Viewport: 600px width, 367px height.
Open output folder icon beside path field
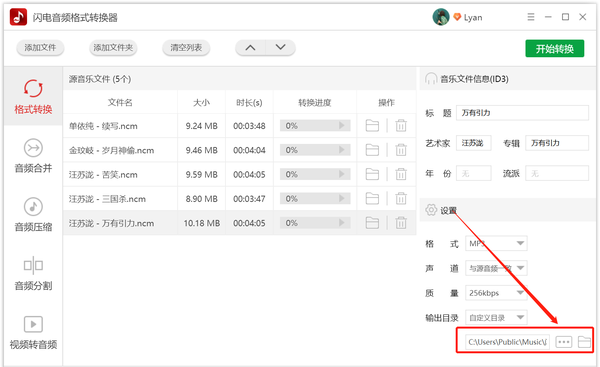(x=584, y=341)
